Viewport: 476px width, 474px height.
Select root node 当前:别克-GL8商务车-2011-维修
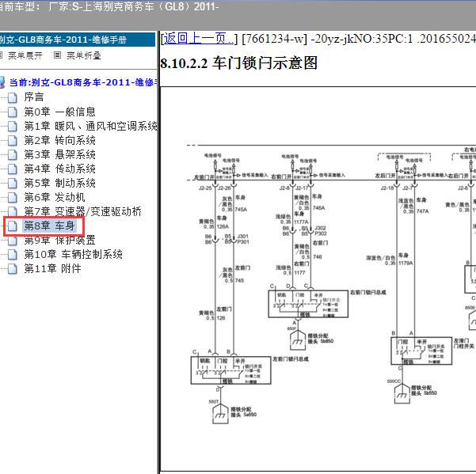point(83,82)
